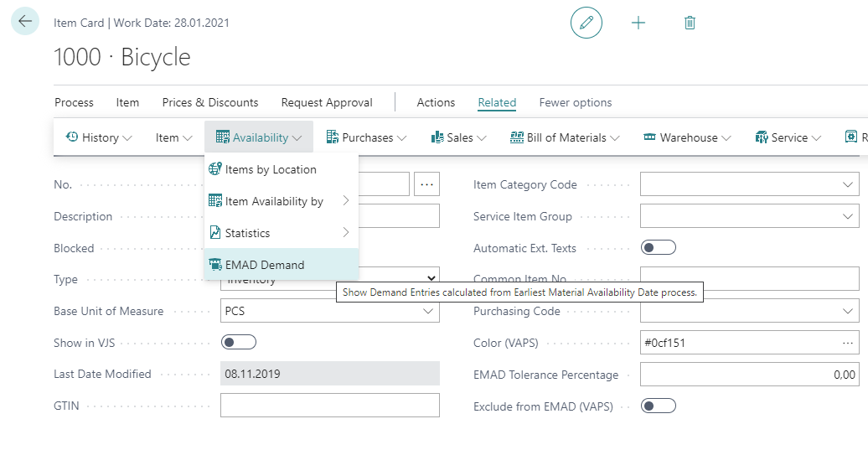Click the Items by Location globe icon
The image size is (868, 450).
214,169
